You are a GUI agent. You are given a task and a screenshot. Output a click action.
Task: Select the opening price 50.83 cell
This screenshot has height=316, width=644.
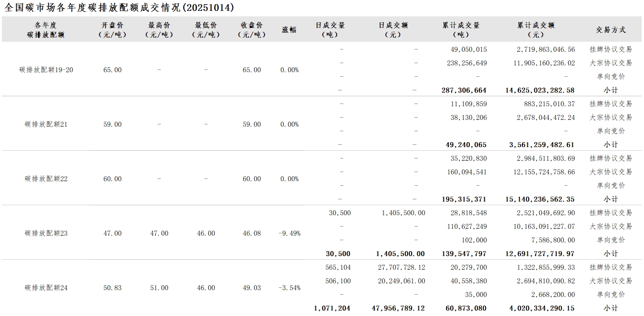click(112, 288)
